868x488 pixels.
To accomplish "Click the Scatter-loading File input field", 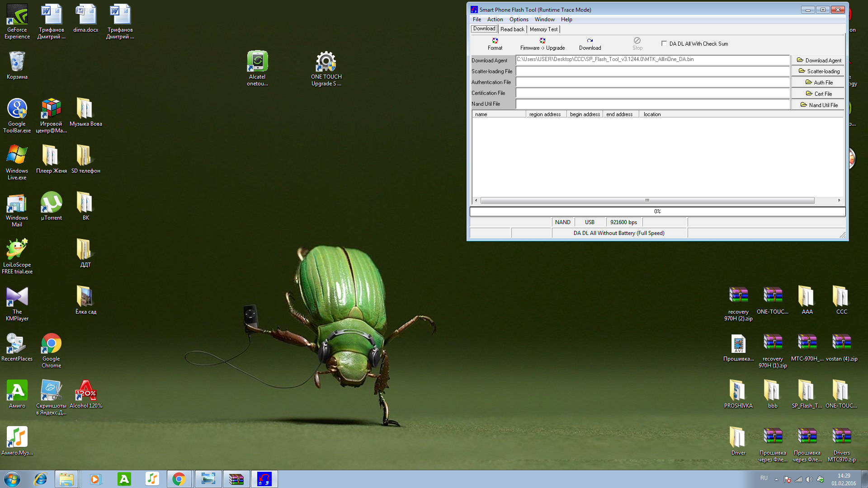I will click(x=652, y=71).
